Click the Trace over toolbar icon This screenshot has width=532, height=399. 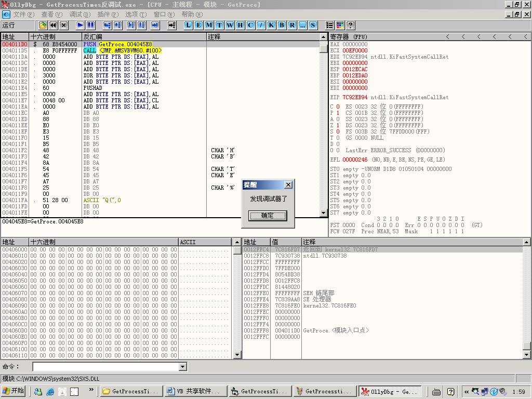click(x=142, y=25)
